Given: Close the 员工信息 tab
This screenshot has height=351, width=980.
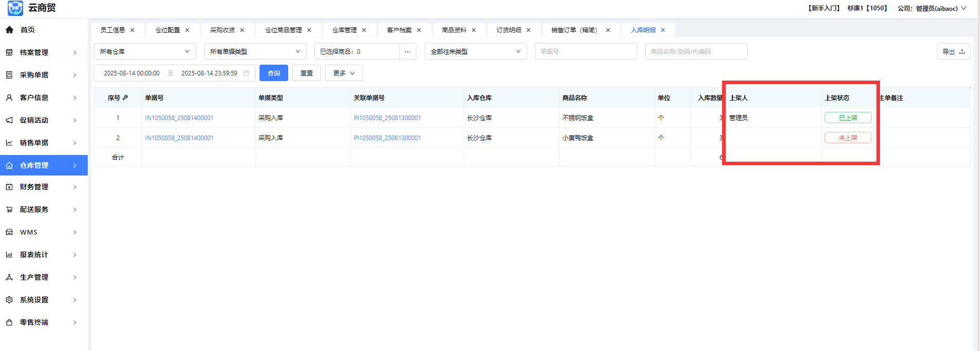Looking at the screenshot, I should point(132,30).
